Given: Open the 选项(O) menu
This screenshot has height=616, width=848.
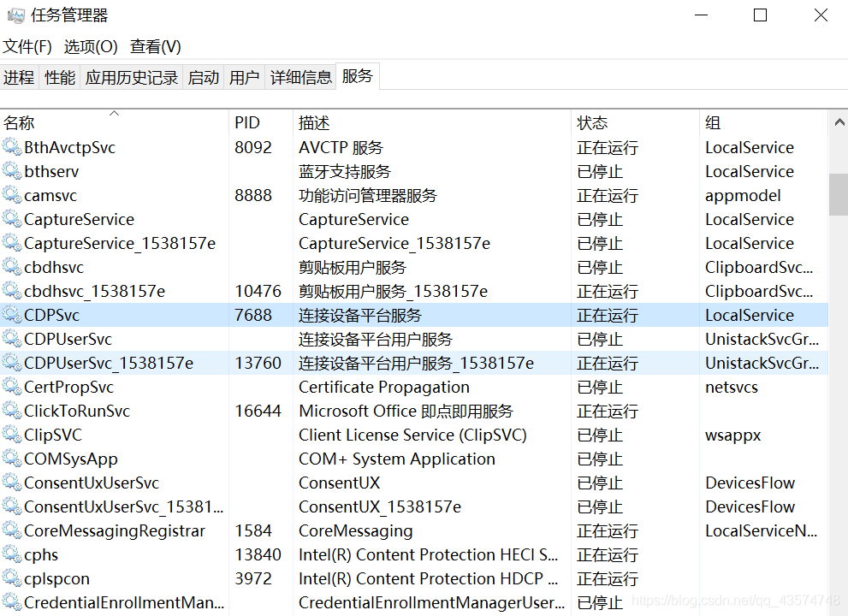Looking at the screenshot, I should 91,46.
